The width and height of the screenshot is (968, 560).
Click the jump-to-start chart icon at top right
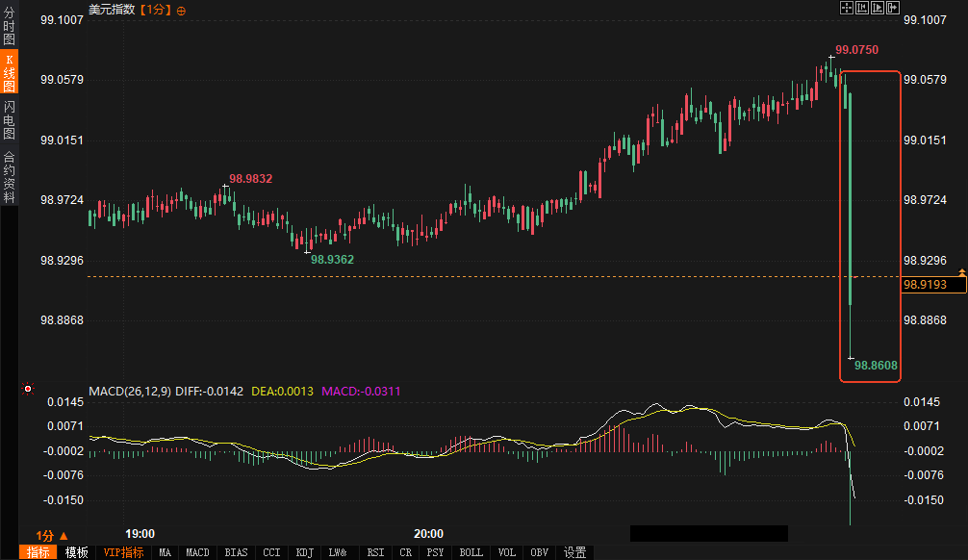[862, 8]
